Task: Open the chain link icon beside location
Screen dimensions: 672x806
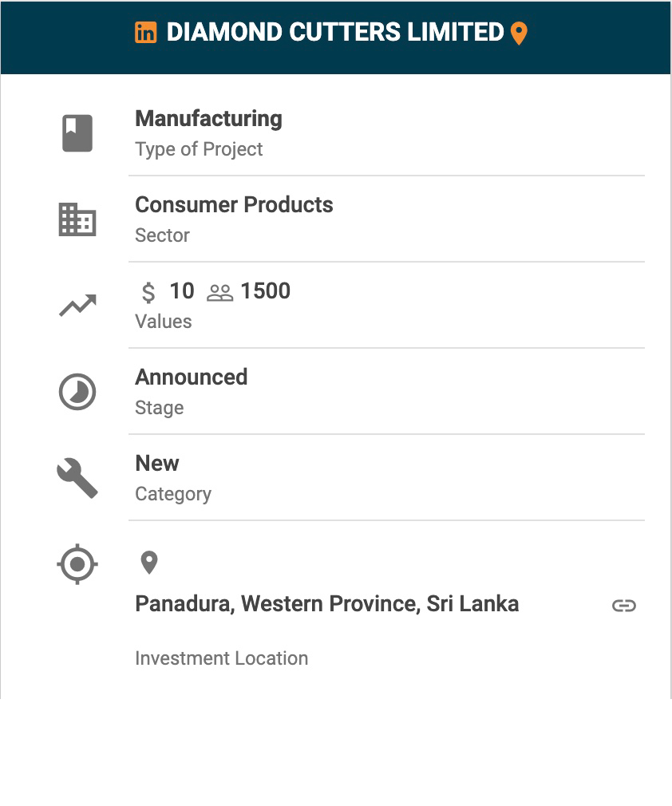Action: click(x=624, y=606)
